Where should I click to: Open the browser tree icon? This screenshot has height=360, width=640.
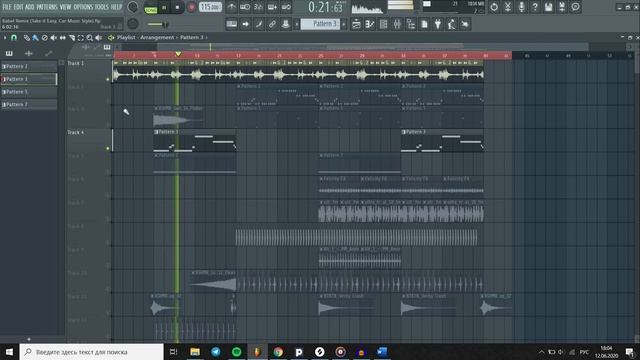411,24
